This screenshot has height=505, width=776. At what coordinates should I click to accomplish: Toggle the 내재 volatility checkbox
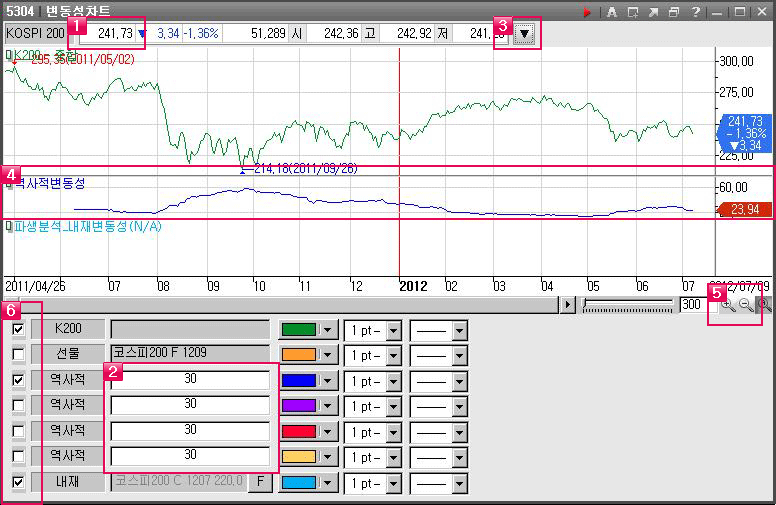point(18,482)
